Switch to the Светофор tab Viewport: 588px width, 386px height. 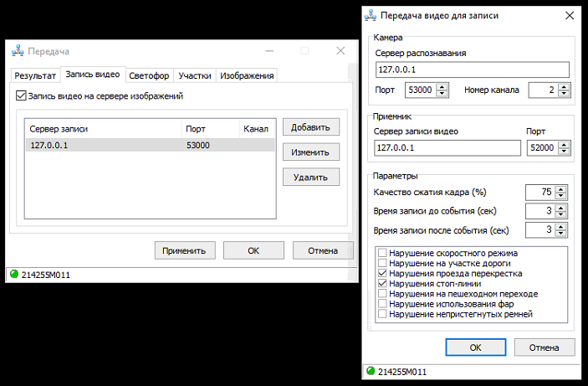pyautogui.click(x=149, y=75)
